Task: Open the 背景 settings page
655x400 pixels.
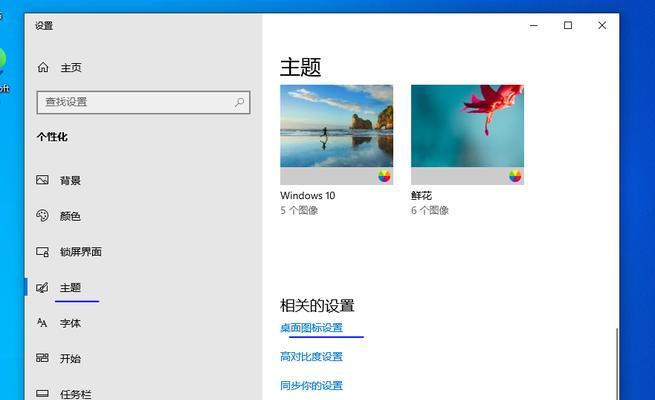Action: click(70, 180)
